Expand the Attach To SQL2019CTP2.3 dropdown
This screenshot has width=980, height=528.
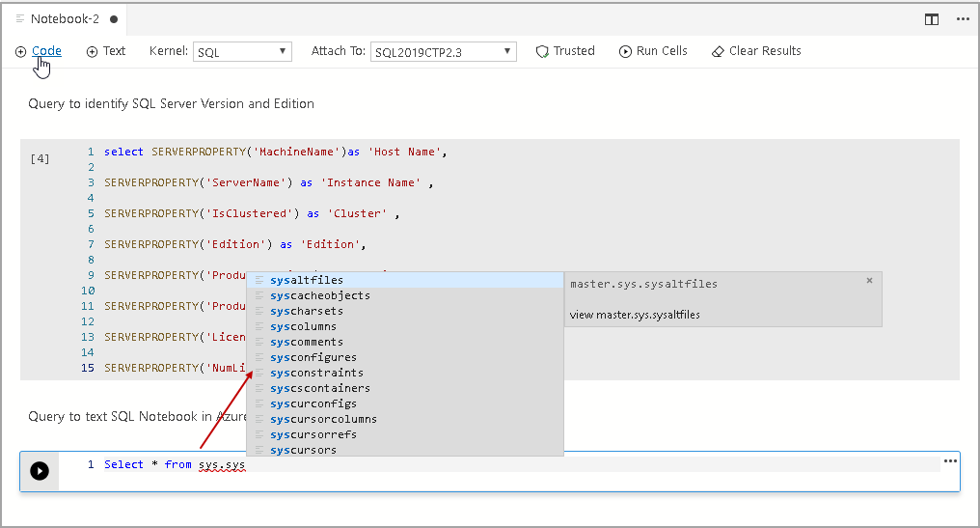tap(443, 52)
